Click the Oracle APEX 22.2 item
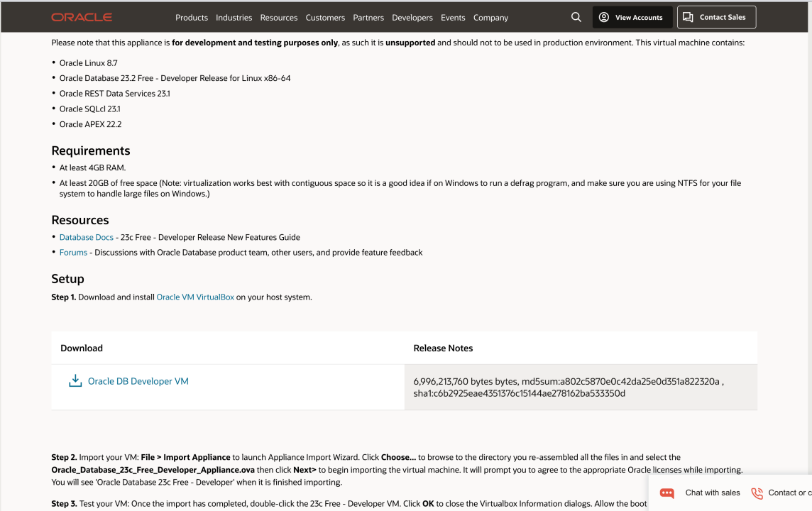812x511 pixels. pos(91,124)
